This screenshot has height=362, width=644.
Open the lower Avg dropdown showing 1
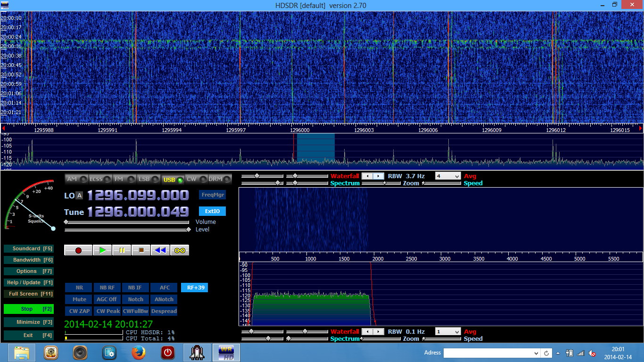[x=447, y=332]
